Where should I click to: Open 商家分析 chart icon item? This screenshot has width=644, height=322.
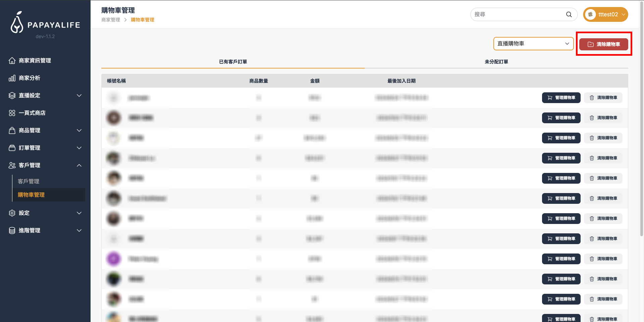[x=12, y=78]
